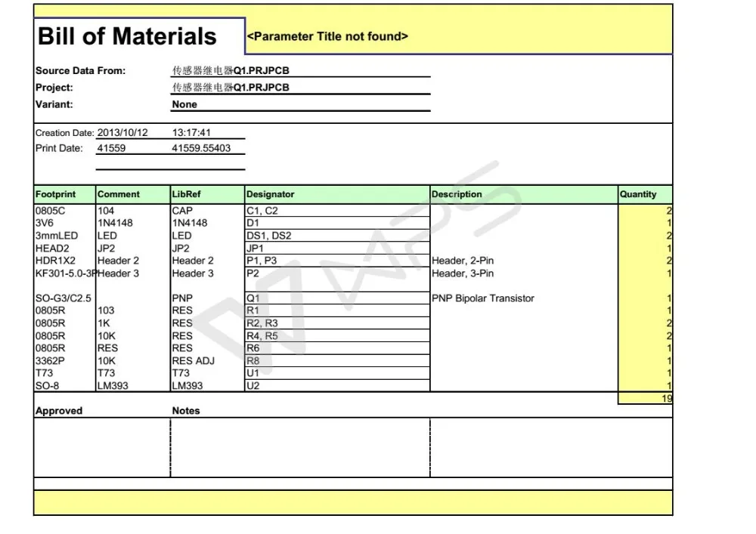Click the 'R6' designator cell
The image size is (756, 534).
(337, 348)
